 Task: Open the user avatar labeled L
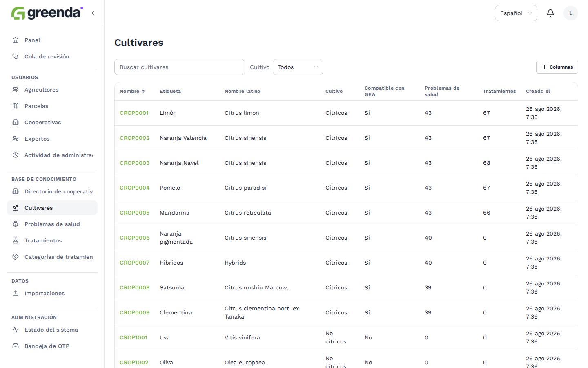(571, 13)
